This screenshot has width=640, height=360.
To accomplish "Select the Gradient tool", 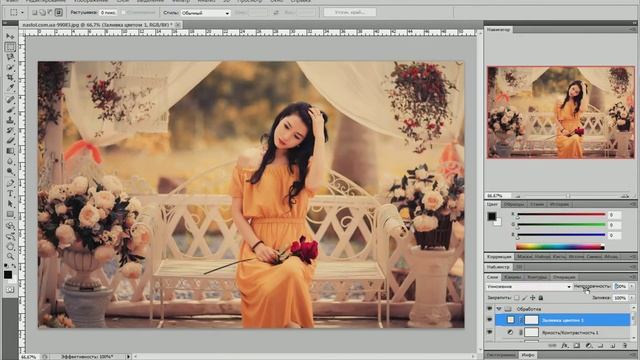I will (x=10, y=151).
